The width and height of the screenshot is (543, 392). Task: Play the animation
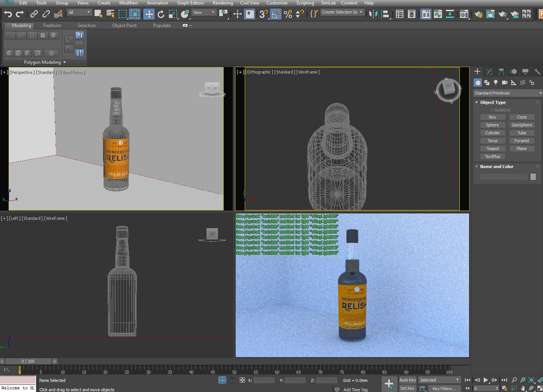coord(486,380)
